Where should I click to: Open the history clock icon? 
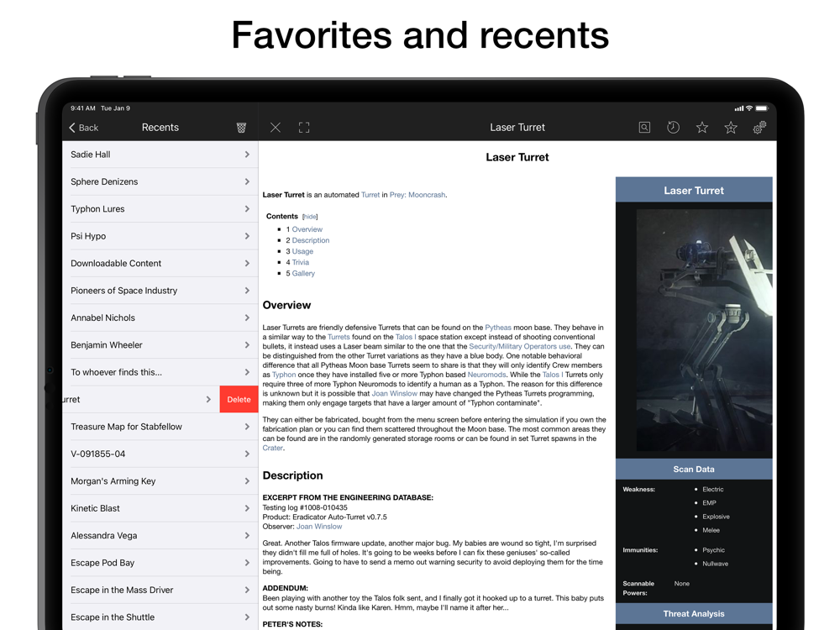tap(674, 127)
